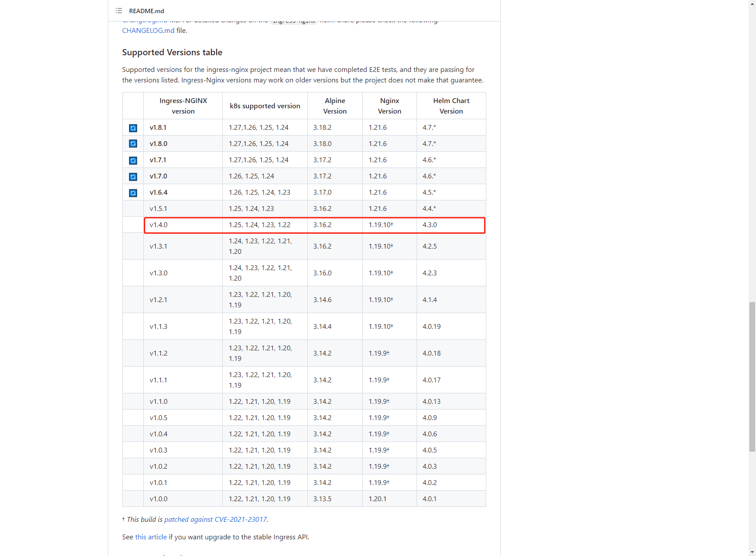This screenshot has width=756, height=556.
Task: Select the v1.7.0 version cell
Action: pyautogui.click(x=183, y=176)
